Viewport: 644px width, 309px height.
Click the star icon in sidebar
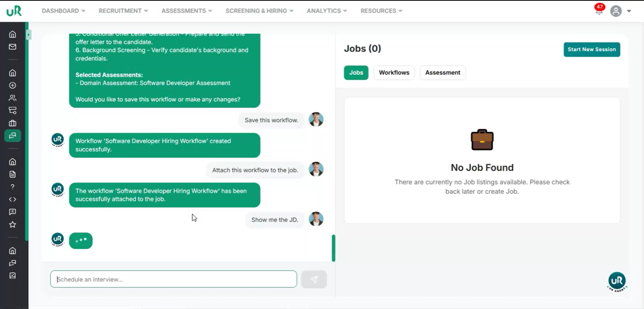point(13,225)
